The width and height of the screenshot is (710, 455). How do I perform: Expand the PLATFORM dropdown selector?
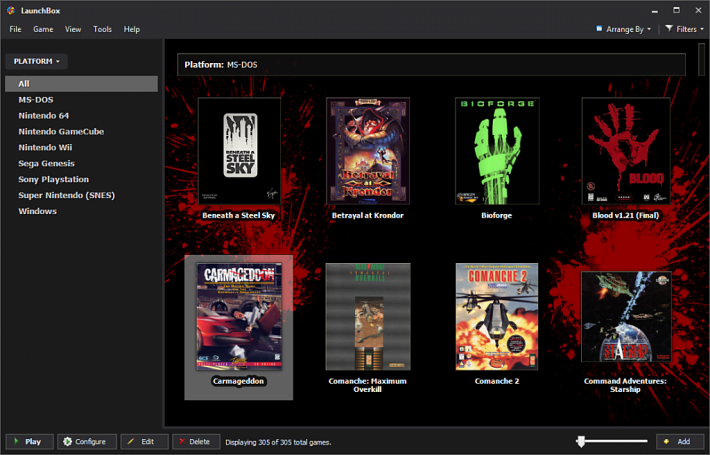coord(36,61)
